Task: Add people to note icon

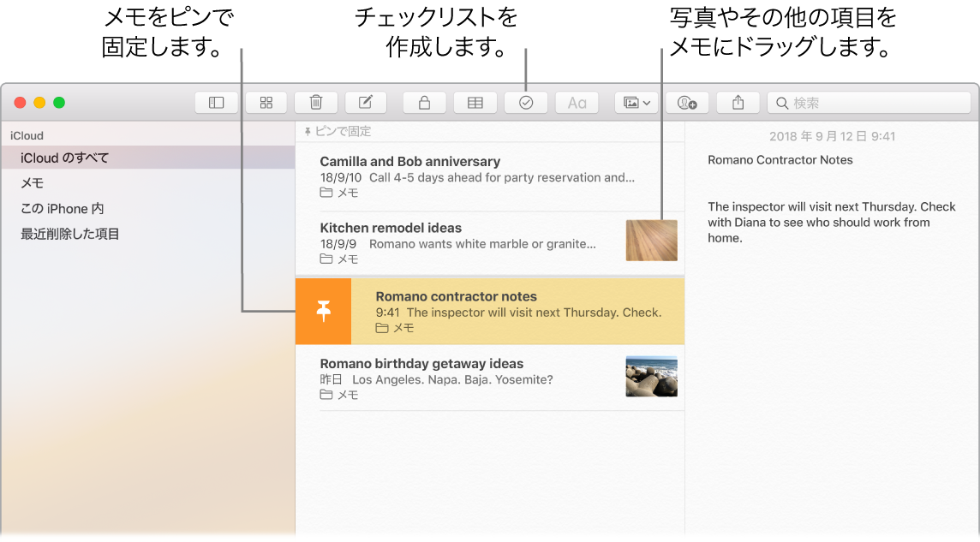Action: point(687,103)
